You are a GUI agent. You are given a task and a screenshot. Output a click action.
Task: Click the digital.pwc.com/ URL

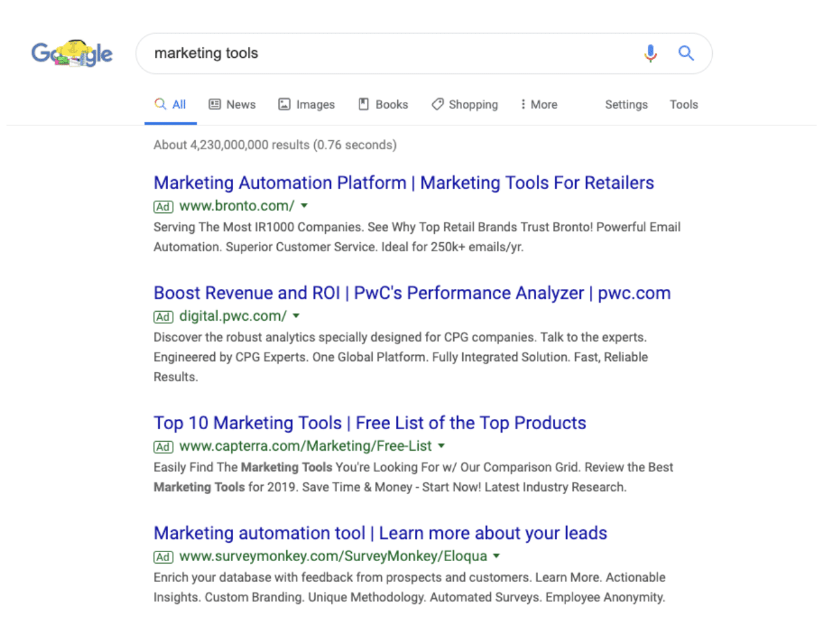pos(233,316)
